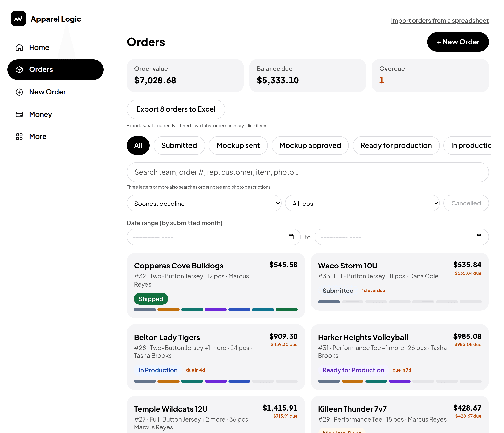Image resolution: width=504 pixels, height=433 pixels.
Task: Go to Home in the sidebar
Action: (56, 47)
